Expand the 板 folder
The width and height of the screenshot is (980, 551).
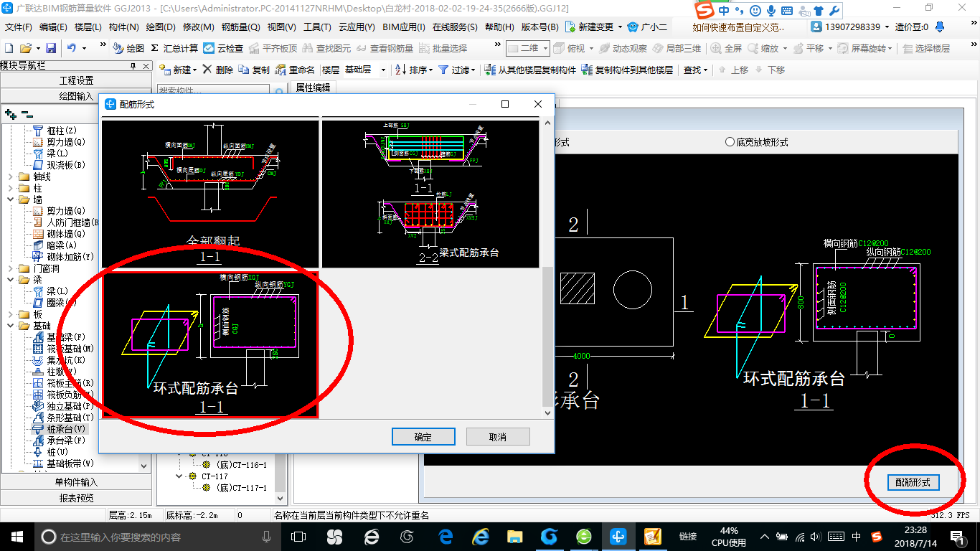coord(10,314)
